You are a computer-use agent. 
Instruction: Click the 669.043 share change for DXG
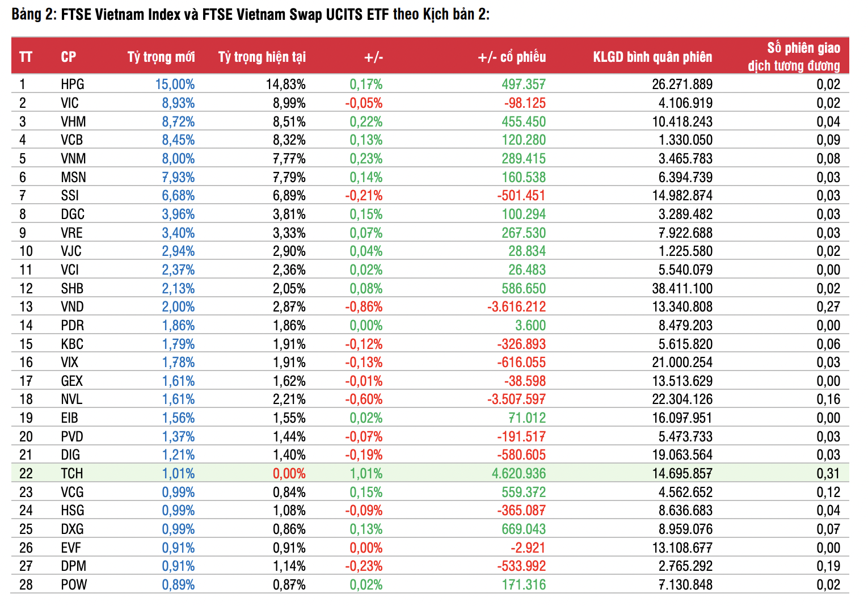pos(524,529)
